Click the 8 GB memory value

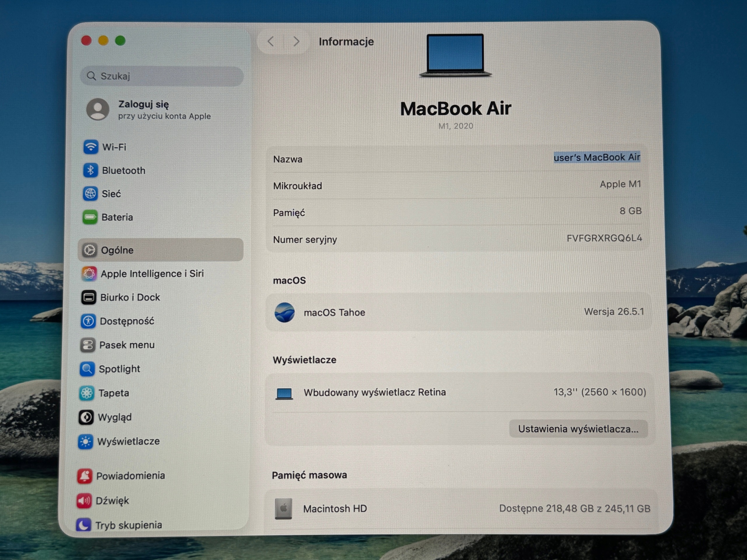[x=631, y=211]
